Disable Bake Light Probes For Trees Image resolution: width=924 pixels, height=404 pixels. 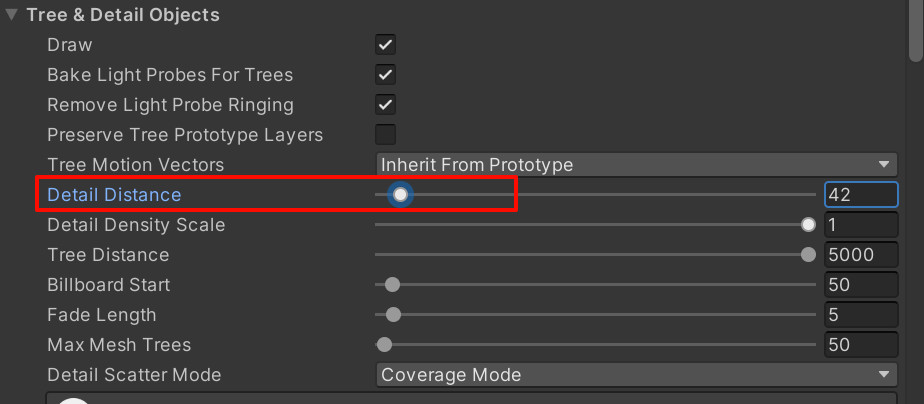(x=385, y=75)
